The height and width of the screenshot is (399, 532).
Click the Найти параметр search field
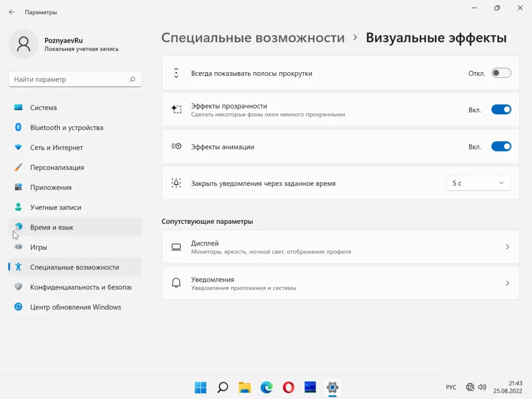(x=68, y=79)
